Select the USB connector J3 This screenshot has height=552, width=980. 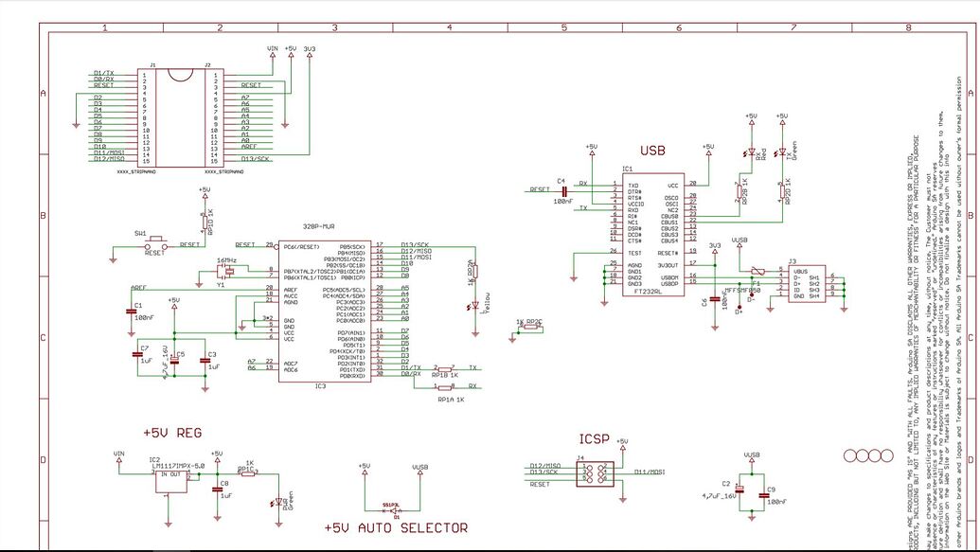(808, 281)
